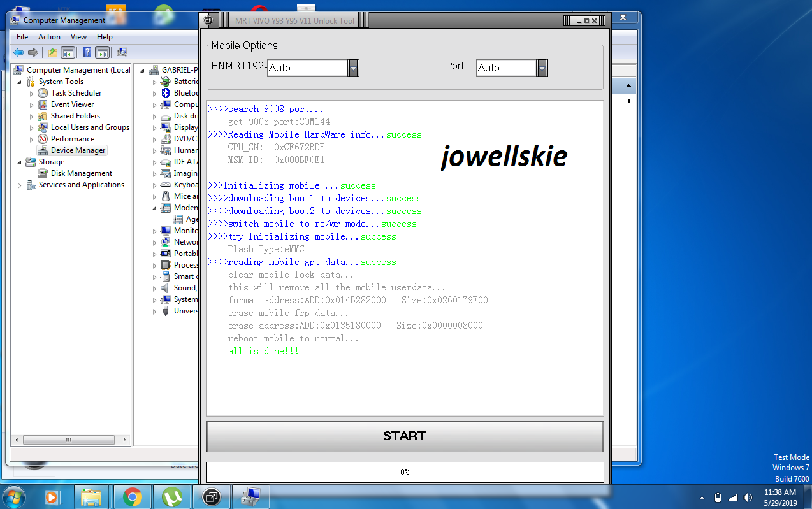Click the blue Help question-mark toolbar icon

(x=87, y=52)
